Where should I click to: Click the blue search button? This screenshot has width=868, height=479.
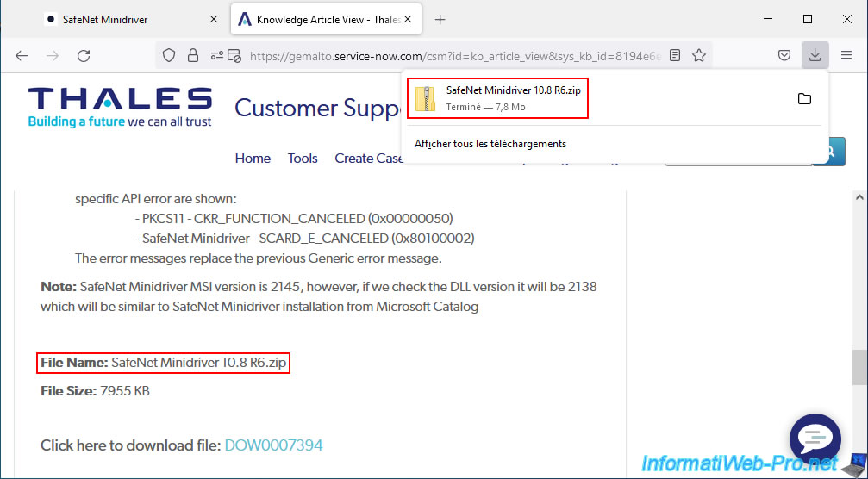830,152
